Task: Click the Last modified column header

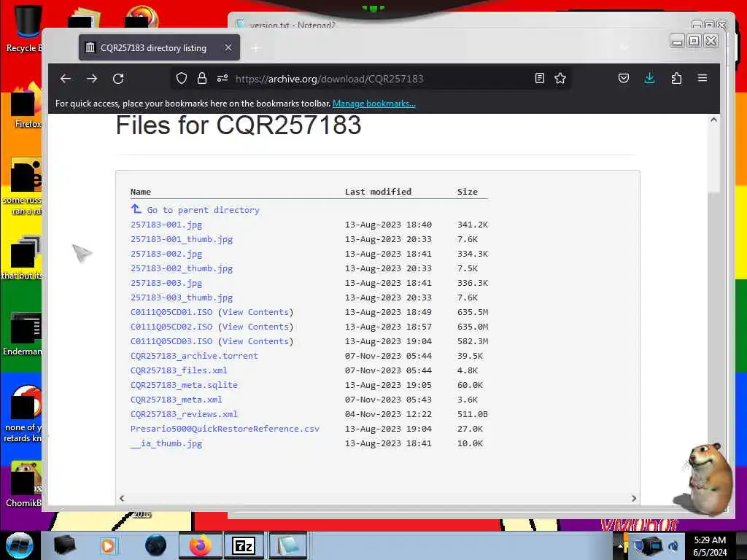Action: [379, 192]
